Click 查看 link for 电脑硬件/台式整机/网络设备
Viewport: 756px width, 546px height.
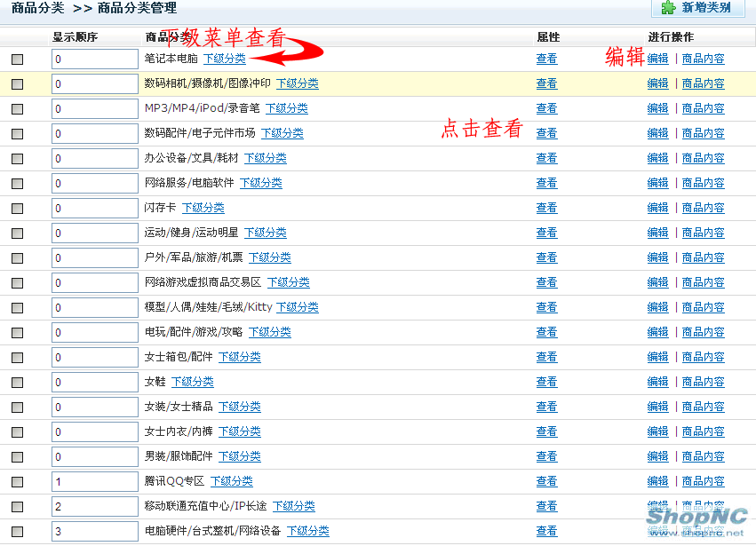546,531
